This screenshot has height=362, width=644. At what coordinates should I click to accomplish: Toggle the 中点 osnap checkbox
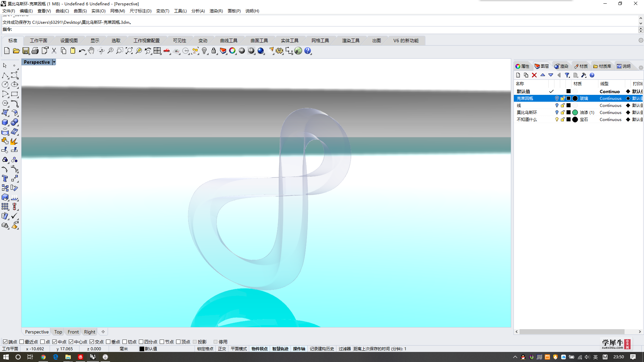coord(54,342)
